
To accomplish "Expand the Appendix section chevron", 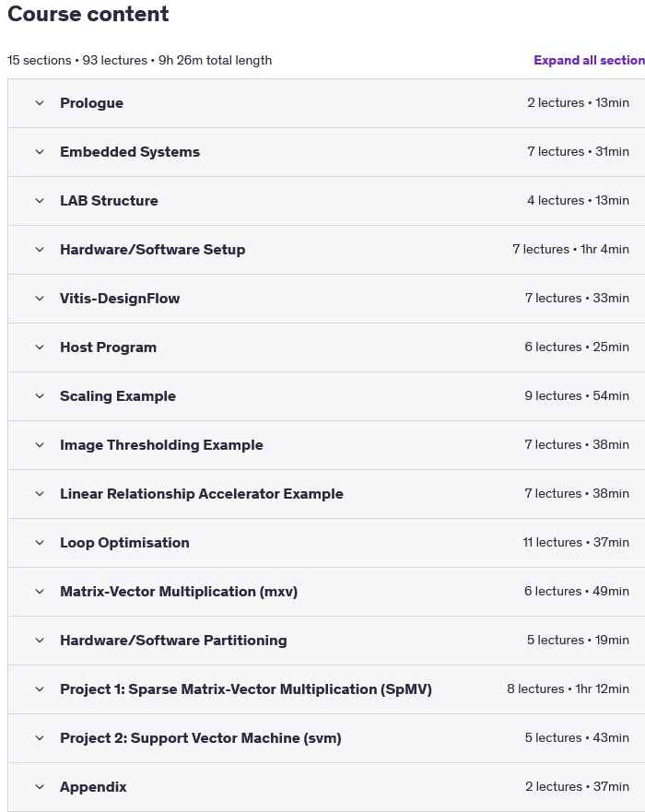I will coord(40,786).
